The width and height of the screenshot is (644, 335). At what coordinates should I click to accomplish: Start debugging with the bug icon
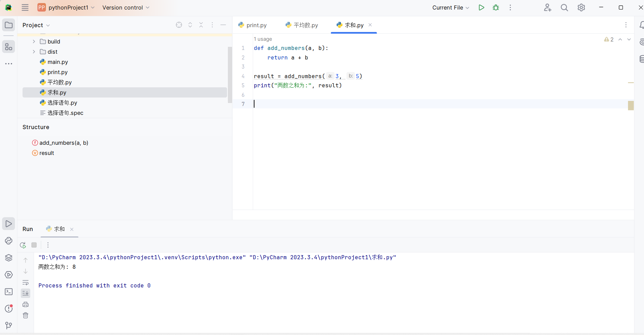(496, 7)
